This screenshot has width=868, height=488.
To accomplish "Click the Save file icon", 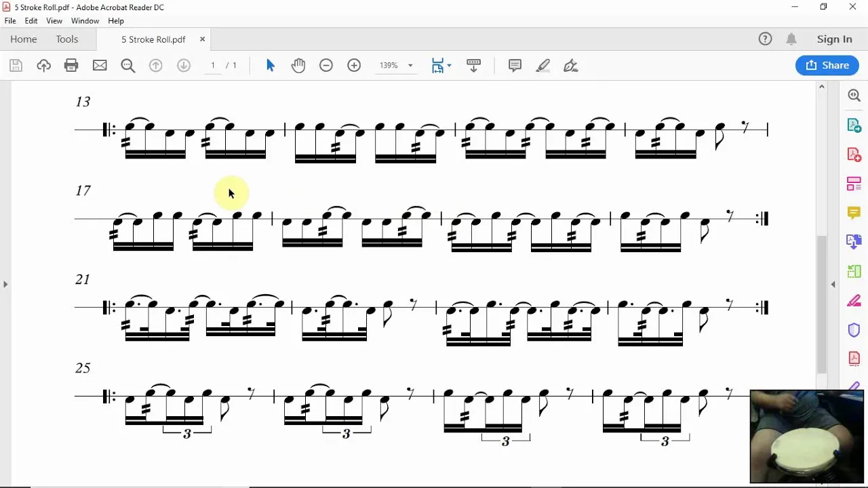I will point(16,66).
